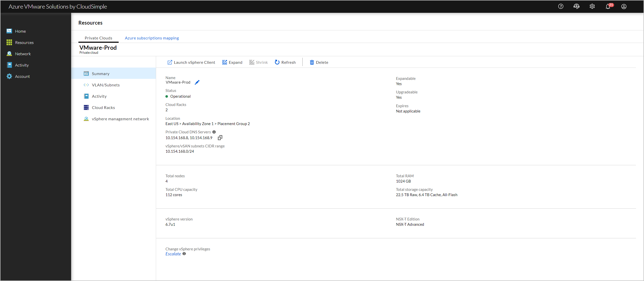The height and width of the screenshot is (281, 644).
Task: Click the vSphere management network icon
Action: (86, 119)
